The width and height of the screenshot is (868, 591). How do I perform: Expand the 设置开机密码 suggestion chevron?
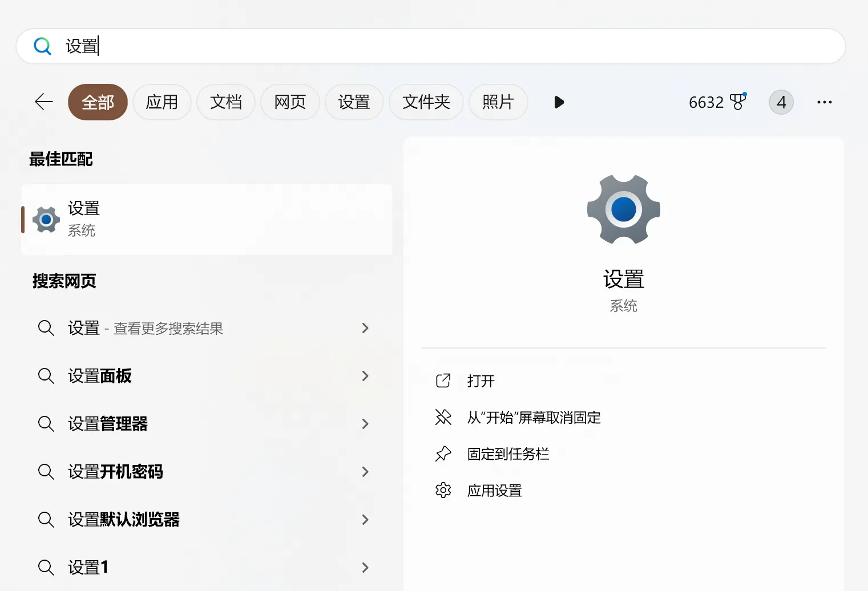[365, 472]
